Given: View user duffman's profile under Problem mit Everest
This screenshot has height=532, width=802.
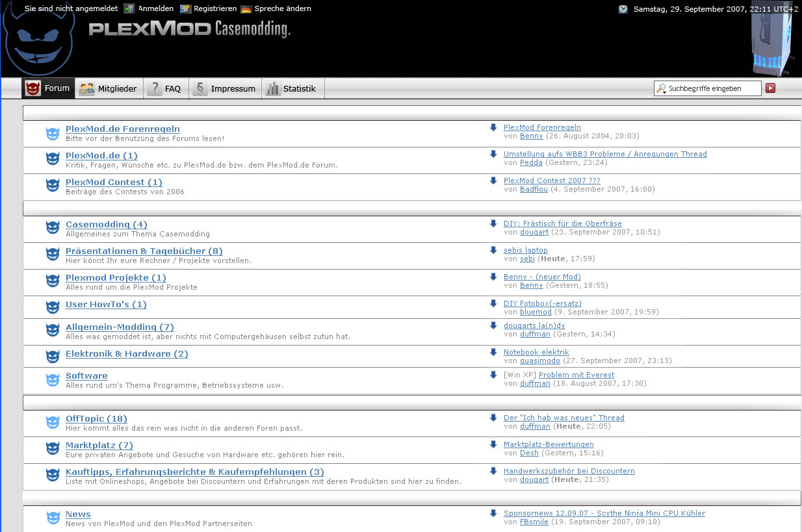Looking at the screenshot, I should 535,383.
